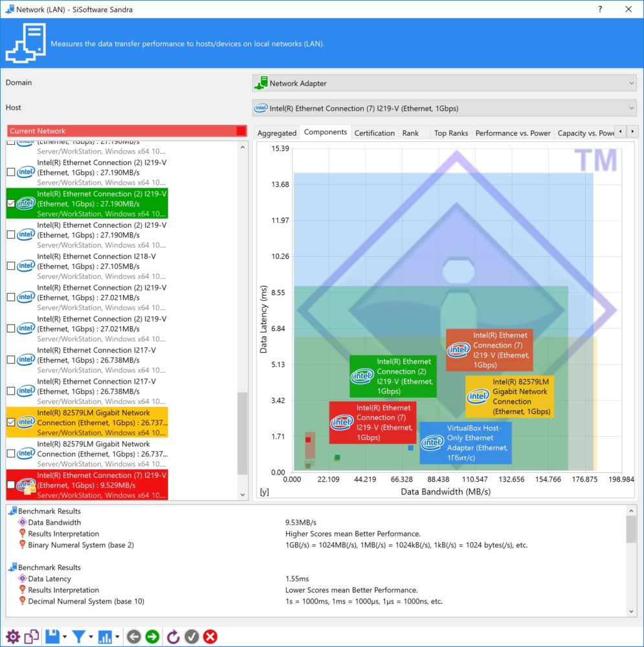This screenshot has height=647, width=644.
Task: Click the Data Bandwidth diamond icon
Action: coord(23,522)
